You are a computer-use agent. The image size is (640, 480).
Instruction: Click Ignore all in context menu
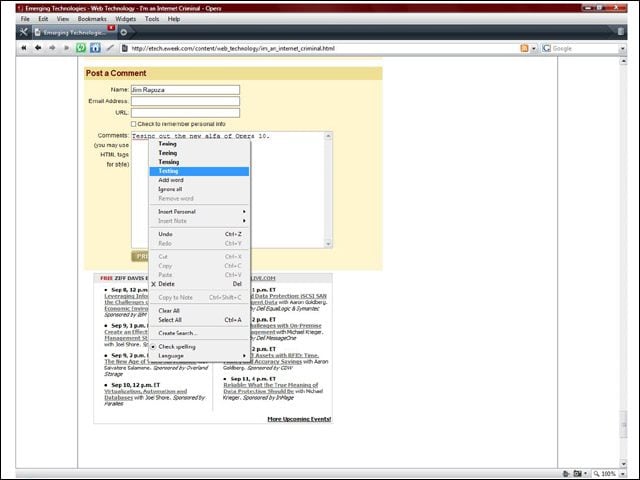tap(199, 189)
